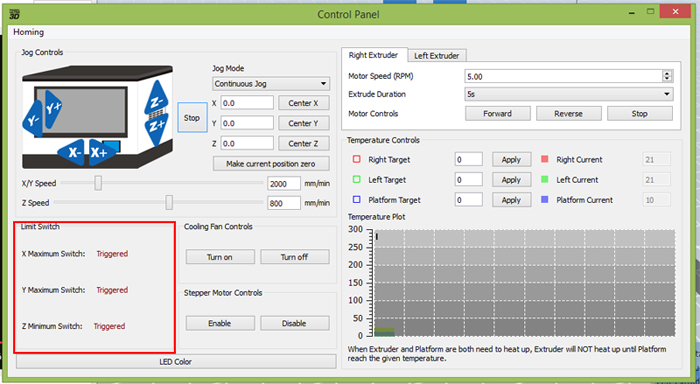Click the extruder Forward button
The image size is (700, 384).
click(x=498, y=114)
